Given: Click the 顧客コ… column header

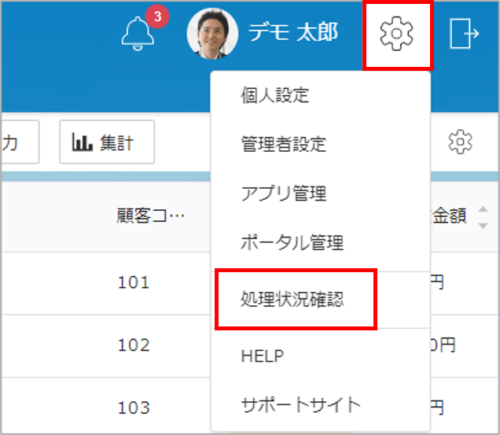Looking at the screenshot, I should tap(150, 215).
